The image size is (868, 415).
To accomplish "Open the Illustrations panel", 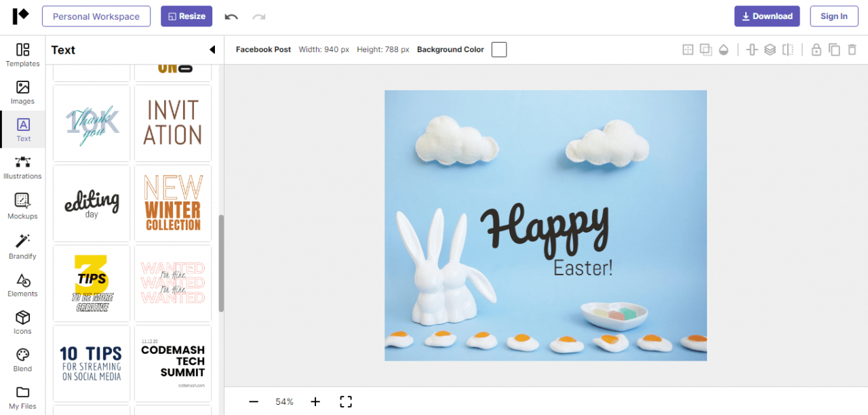I will (x=22, y=167).
